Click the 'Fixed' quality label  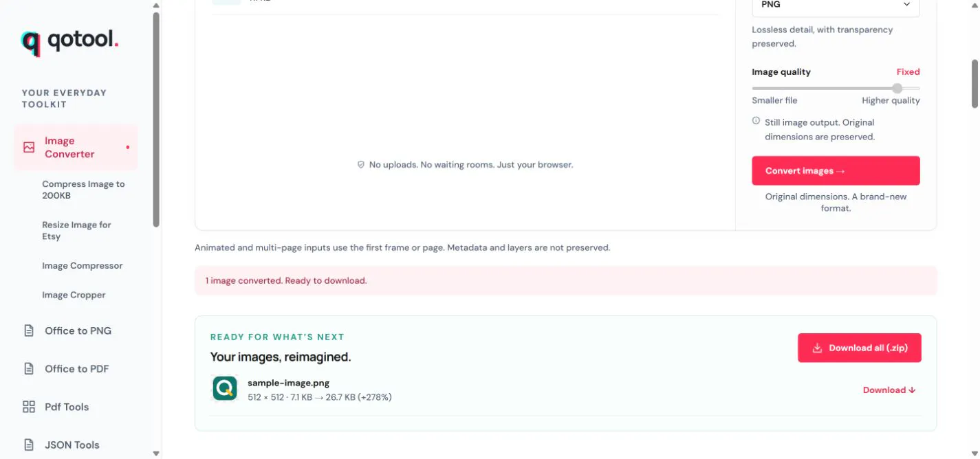(x=908, y=71)
